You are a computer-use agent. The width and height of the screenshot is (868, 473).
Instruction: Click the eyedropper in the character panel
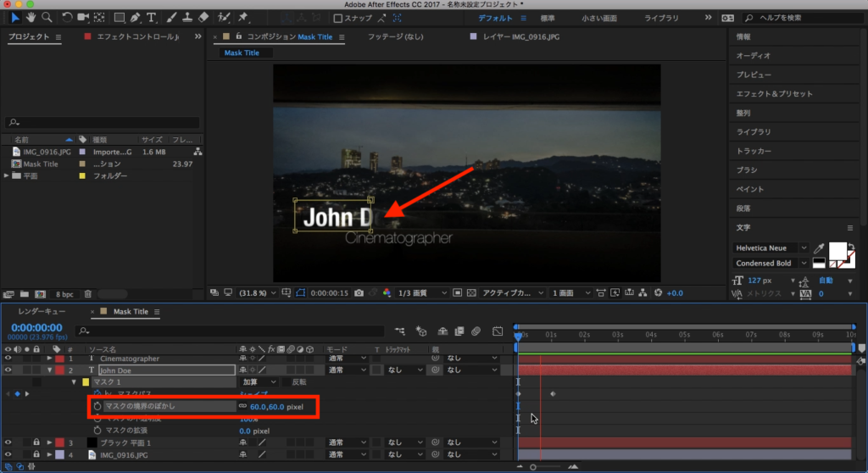click(x=819, y=248)
